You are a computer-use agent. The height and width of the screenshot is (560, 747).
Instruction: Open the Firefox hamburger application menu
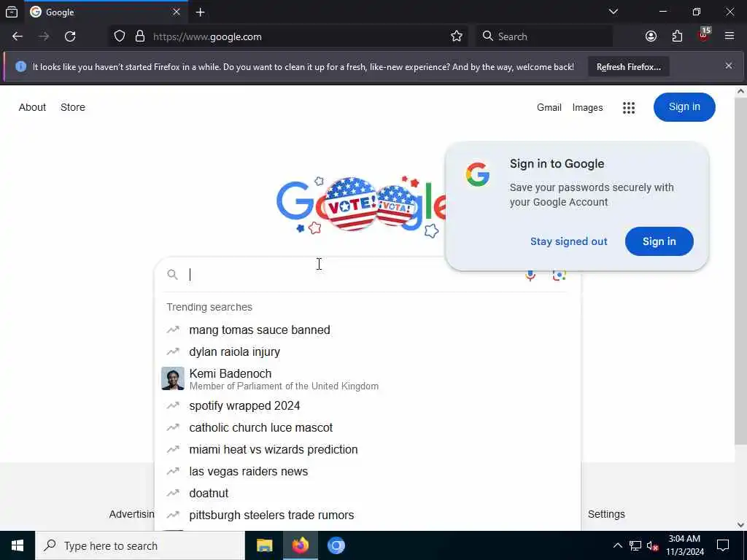pyautogui.click(x=729, y=36)
